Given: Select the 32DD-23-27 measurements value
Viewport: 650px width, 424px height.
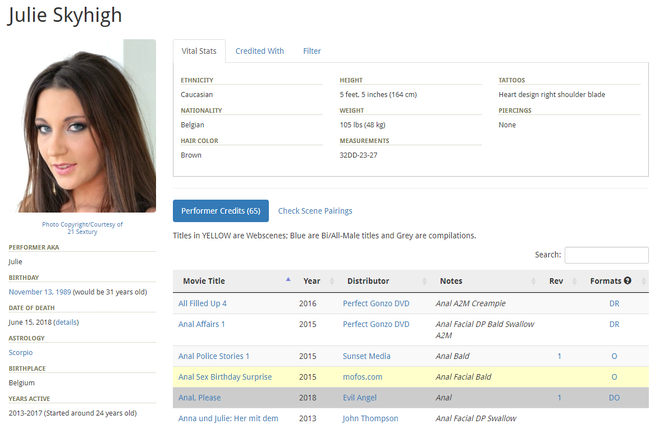Looking at the screenshot, I should click(x=359, y=155).
